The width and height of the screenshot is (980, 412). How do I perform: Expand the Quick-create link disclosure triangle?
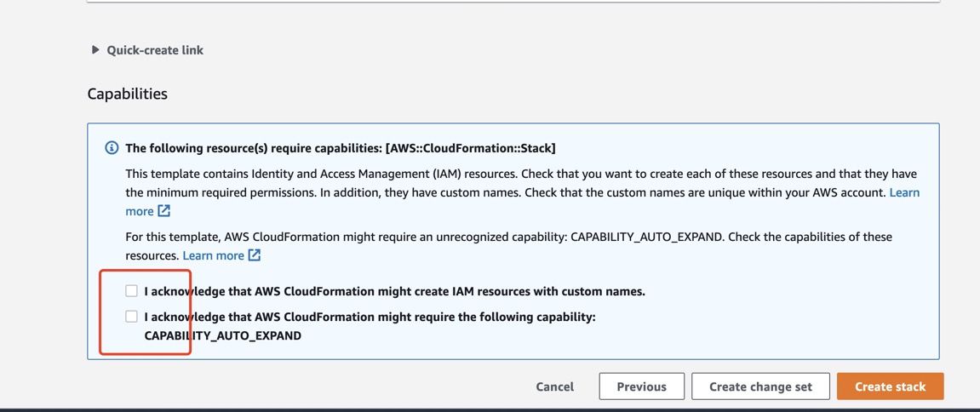coord(95,50)
